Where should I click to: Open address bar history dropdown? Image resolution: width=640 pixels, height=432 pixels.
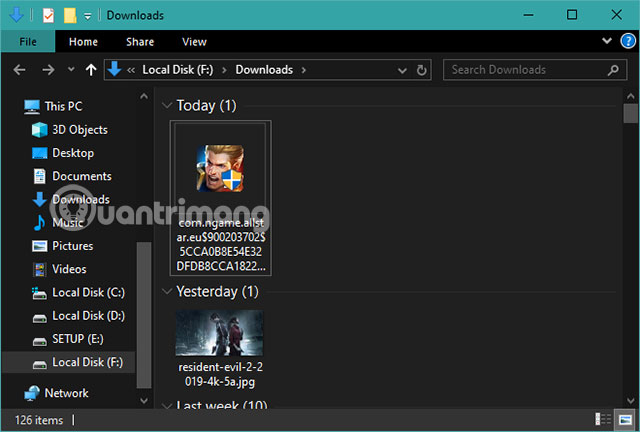coord(402,71)
